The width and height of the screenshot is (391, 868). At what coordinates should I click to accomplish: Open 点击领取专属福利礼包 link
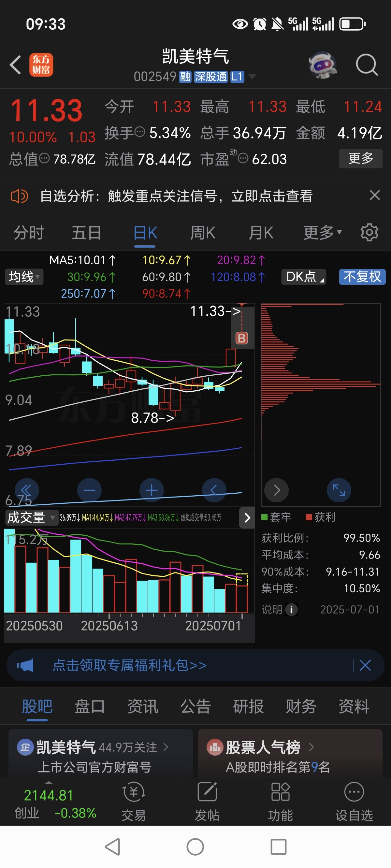pyautogui.click(x=130, y=665)
